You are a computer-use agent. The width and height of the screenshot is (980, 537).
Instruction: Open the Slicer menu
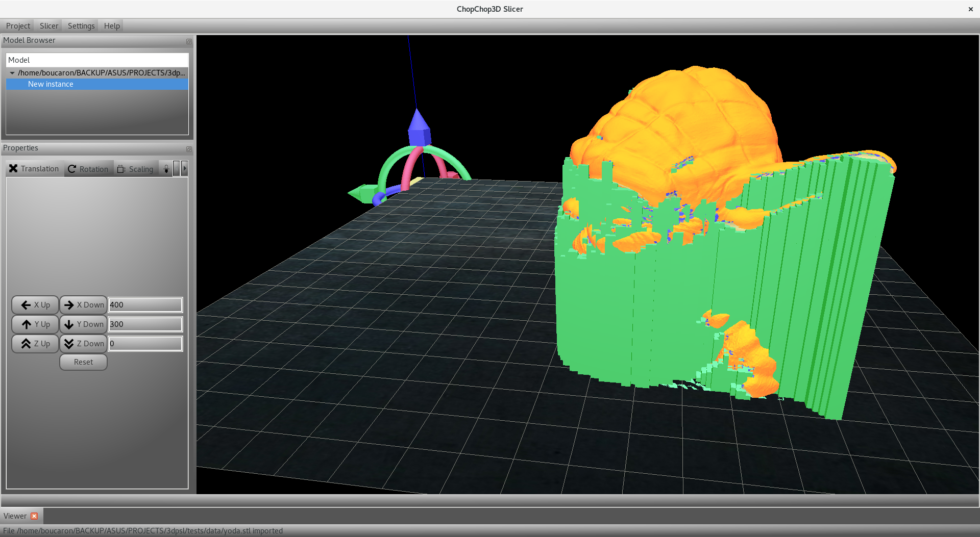pyautogui.click(x=49, y=26)
